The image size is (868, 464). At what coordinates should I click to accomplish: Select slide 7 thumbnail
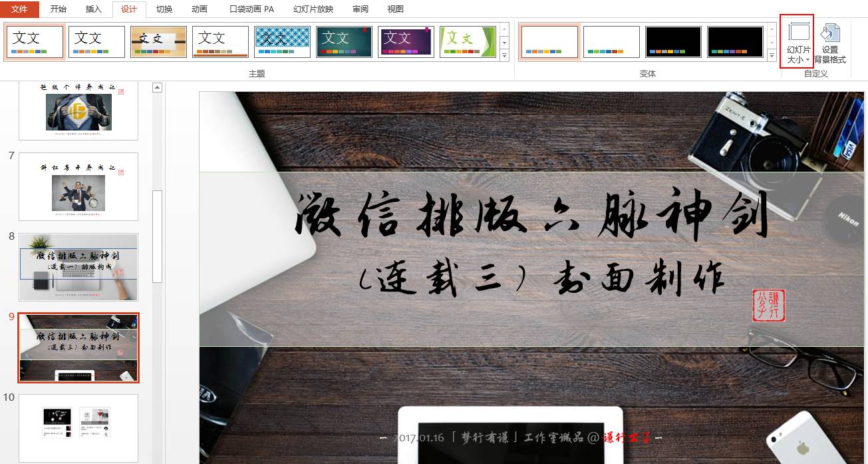pos(78,186)
